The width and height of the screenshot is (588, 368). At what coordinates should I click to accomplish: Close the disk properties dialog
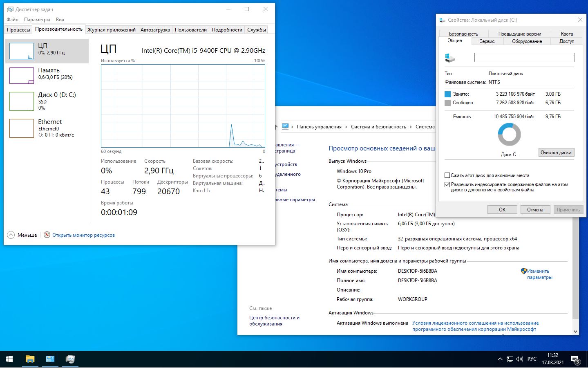[580, 20]
